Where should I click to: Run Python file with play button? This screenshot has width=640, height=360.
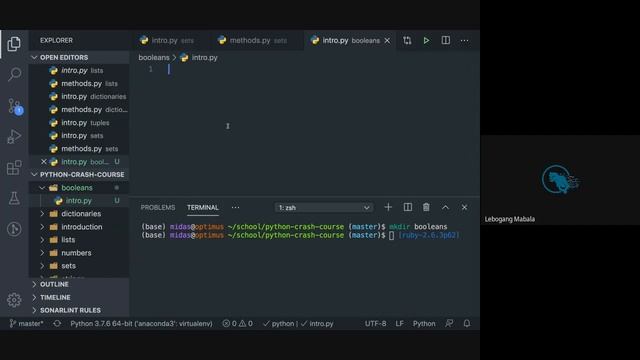(426, 40)
